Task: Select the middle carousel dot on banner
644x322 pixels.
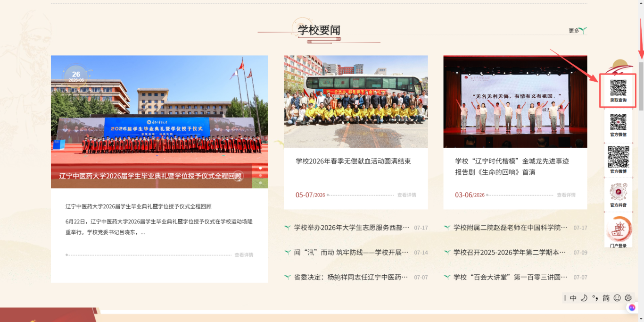Action: (x=260, y=175)
